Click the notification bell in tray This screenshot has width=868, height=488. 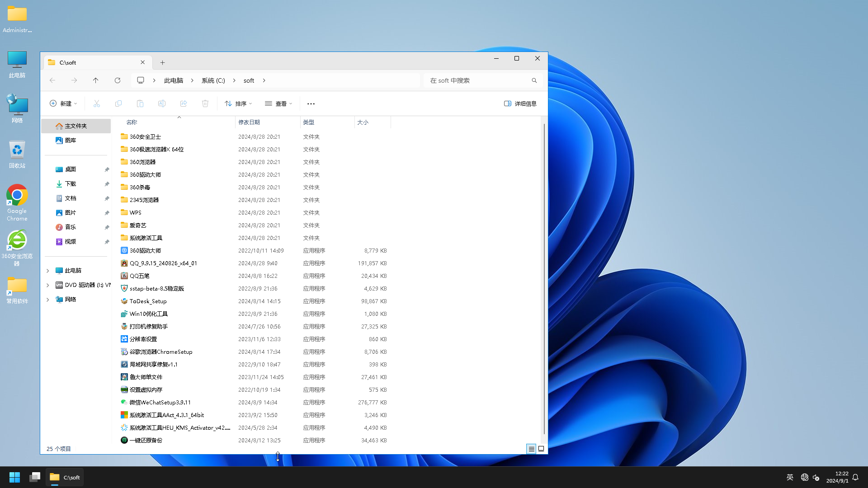coord(855,477)
